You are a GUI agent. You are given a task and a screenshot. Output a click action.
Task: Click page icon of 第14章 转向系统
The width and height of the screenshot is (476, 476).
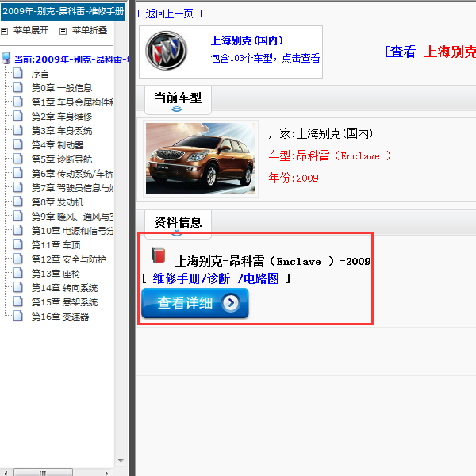18,287
